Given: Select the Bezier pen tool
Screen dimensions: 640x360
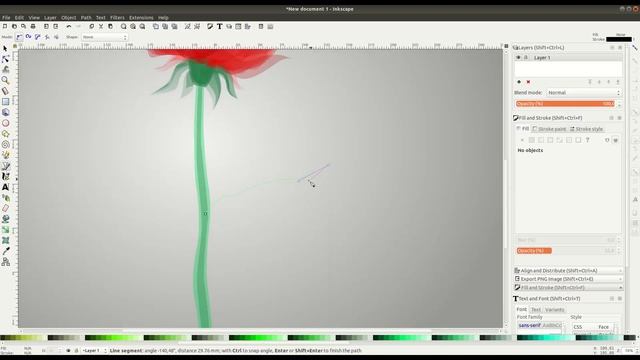Looking at the screenshot, I should click(x=5, y=166).
